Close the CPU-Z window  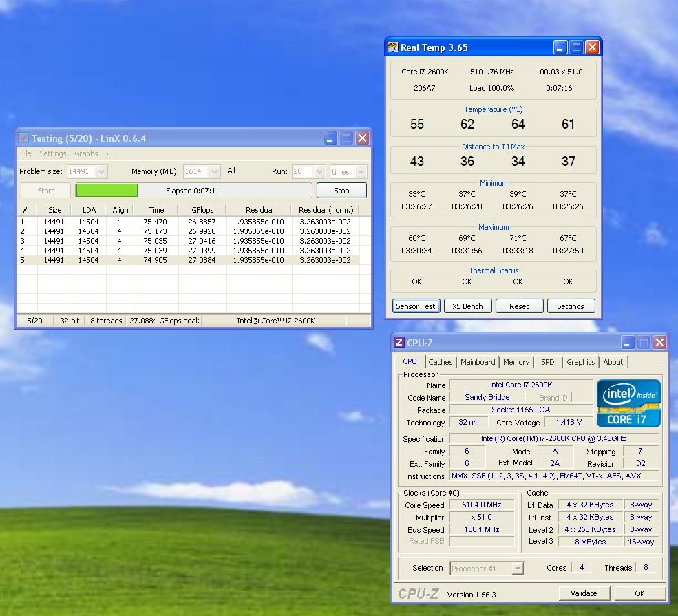click(x=659, y=342)
